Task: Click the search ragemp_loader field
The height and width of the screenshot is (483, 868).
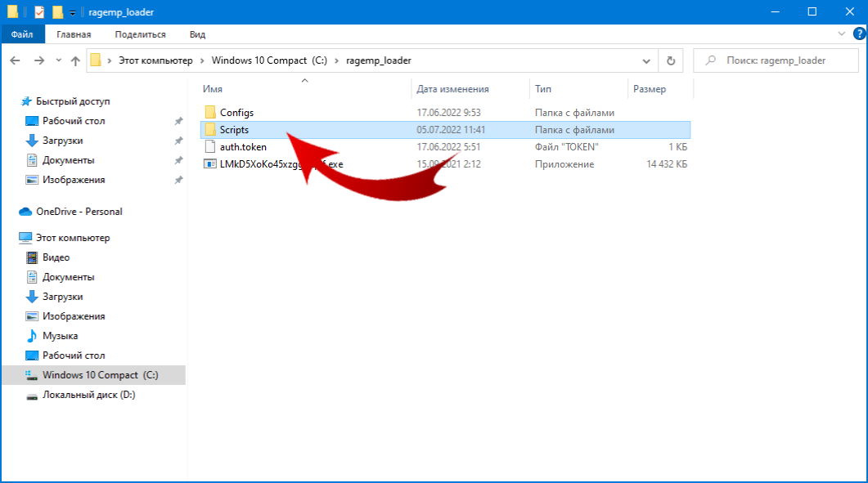Action: [x=776, y=60]
